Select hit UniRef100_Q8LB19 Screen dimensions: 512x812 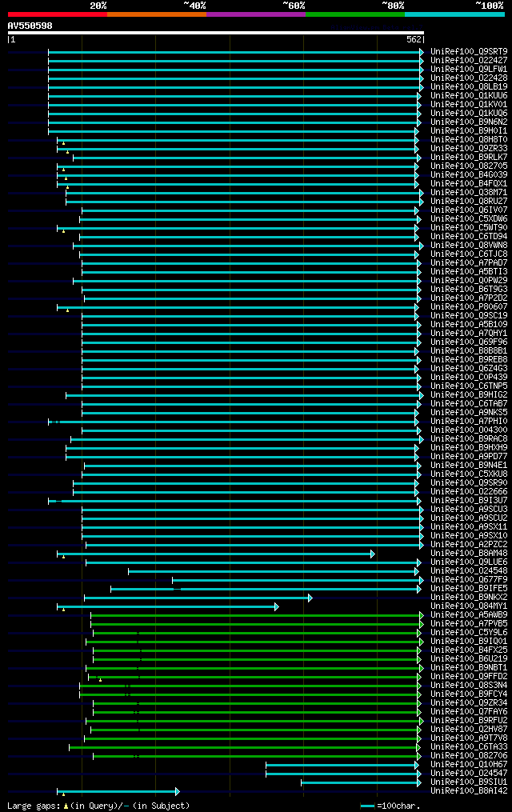[469, 87]
